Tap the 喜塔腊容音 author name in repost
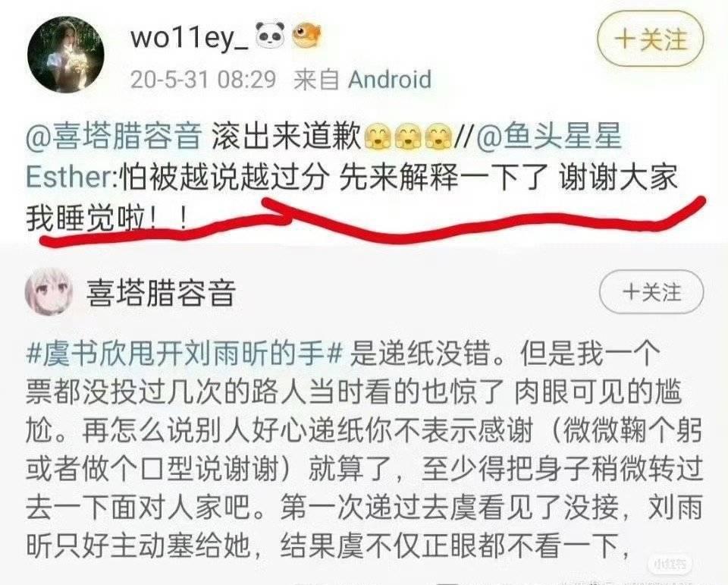The height and width of the screenshot is (585, 728). click(161, 293)
